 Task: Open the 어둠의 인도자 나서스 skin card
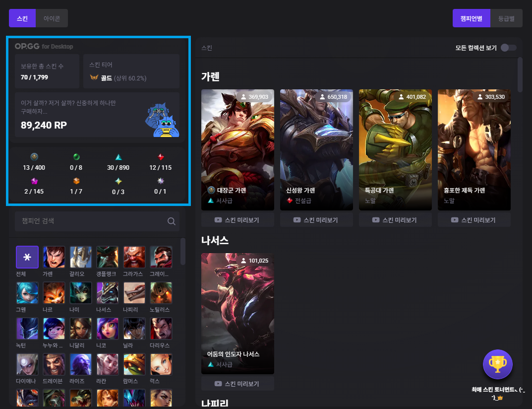[x=237, y=314]
